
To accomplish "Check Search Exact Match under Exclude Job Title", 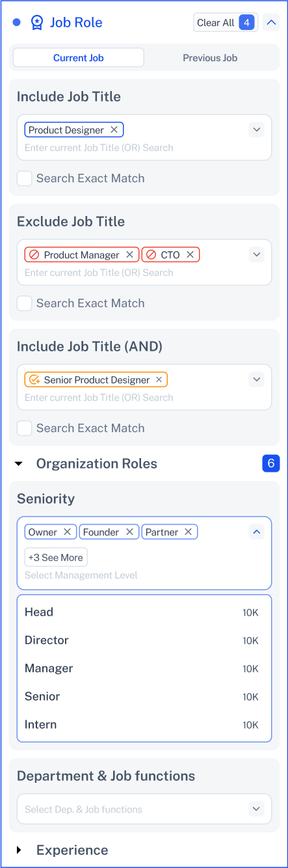I will tap(24, 303).
